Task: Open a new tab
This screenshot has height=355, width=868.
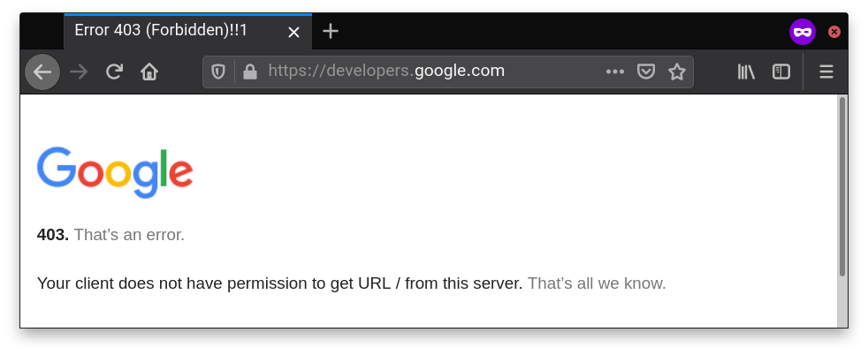Action: click(x=331, y=32)
